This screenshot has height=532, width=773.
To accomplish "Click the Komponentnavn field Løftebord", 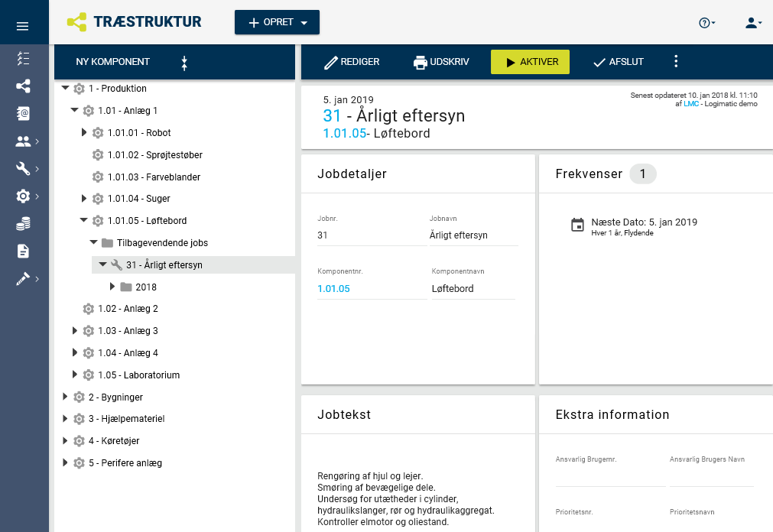I will click(x=473, y=288).
